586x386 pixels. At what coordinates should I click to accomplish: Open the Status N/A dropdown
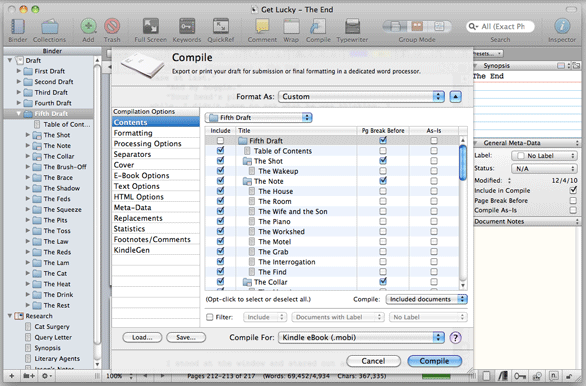pos(544,169)
